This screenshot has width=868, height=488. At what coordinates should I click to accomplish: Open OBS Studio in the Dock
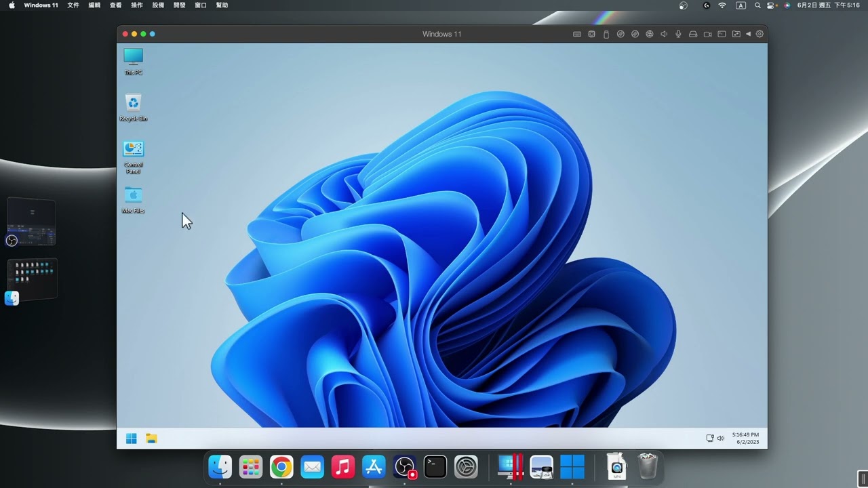pos(405,466)
